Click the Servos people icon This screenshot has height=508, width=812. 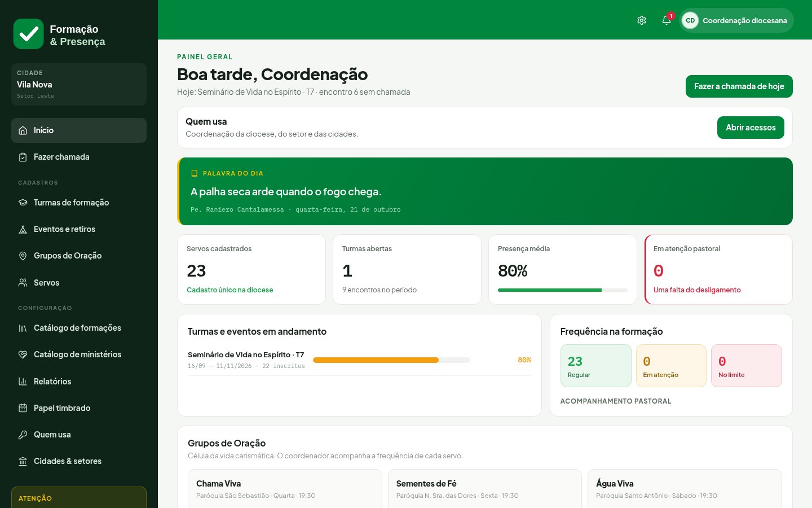click(x=23, y=283)
